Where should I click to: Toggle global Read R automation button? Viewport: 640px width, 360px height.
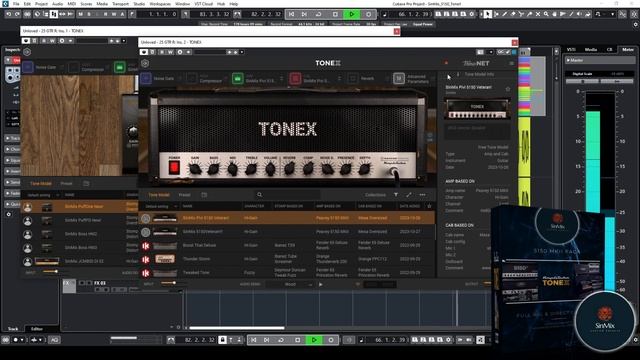(x=105, y=14)
